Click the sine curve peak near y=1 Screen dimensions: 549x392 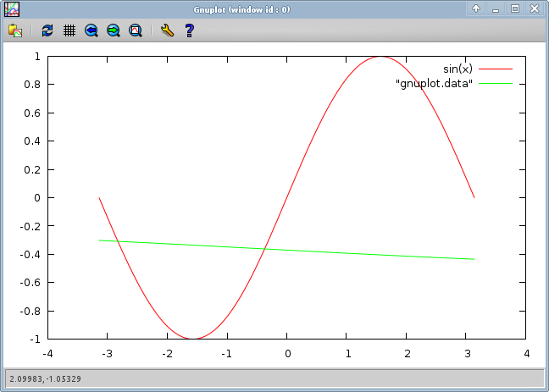click(381, 57)
